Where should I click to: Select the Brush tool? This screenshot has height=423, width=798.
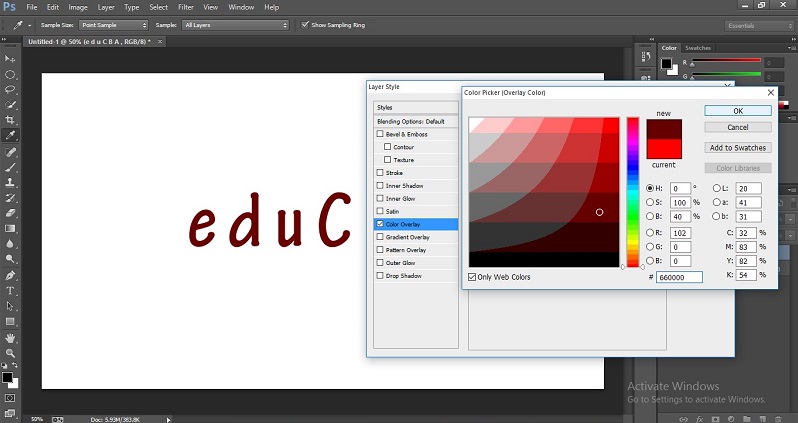[10, 167]
